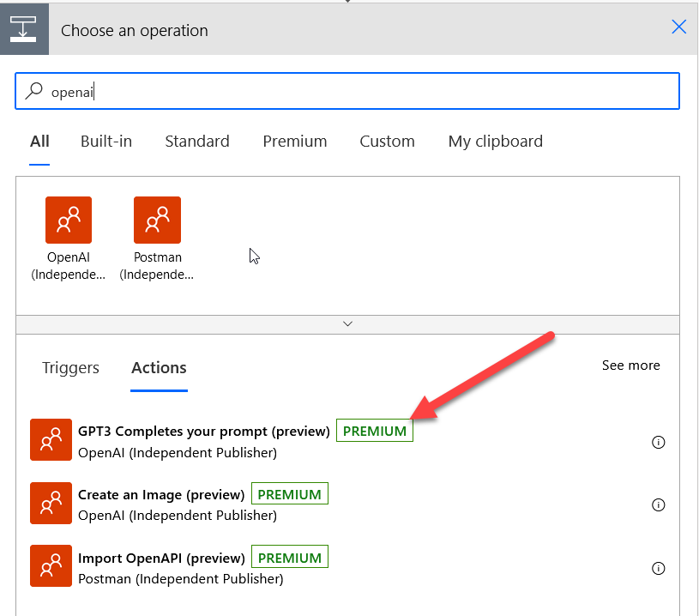This screenshot has width=699, height=616.
Task: Switch to the Built-in tab
Action: (106, 142)
